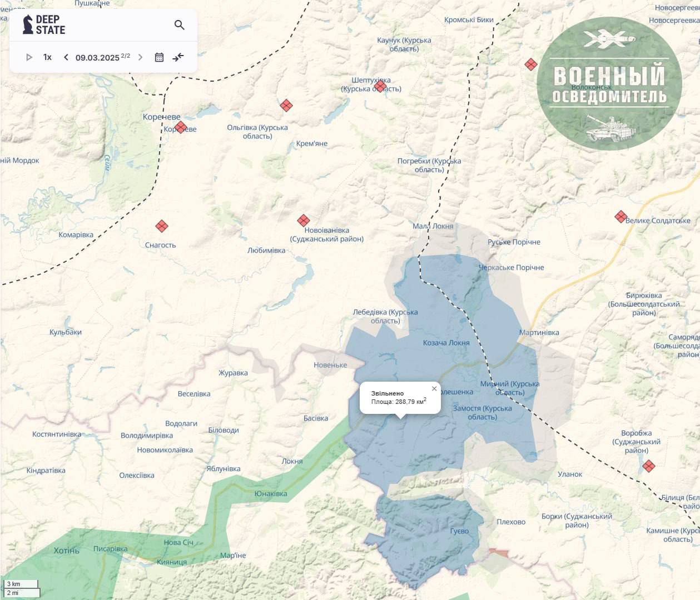Click the 3 km scale bar
This screenshot has height=600, width=700.
point(21,584)
